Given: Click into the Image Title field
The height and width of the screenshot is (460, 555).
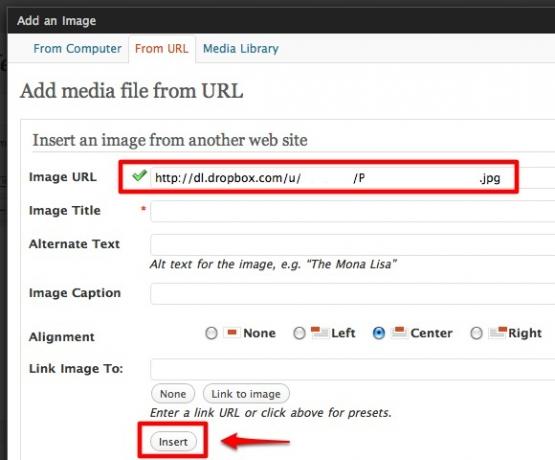Looking at the screenshot, I should click(353, 211).
